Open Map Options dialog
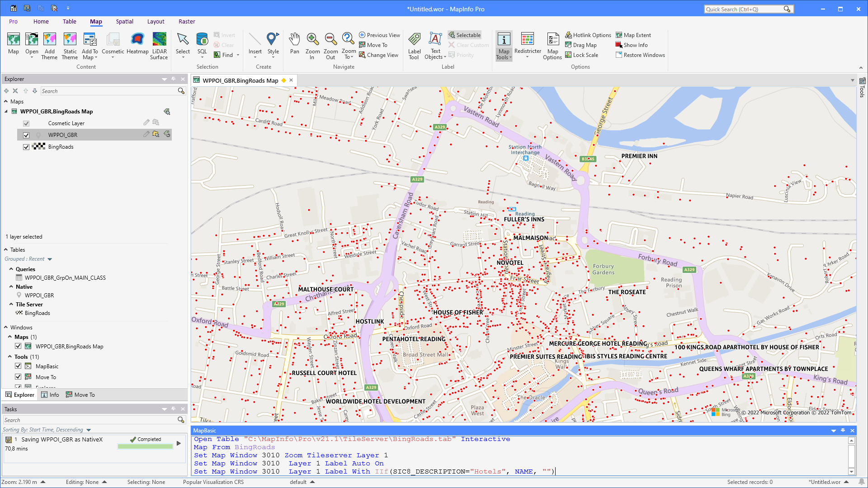 point(552,46)
